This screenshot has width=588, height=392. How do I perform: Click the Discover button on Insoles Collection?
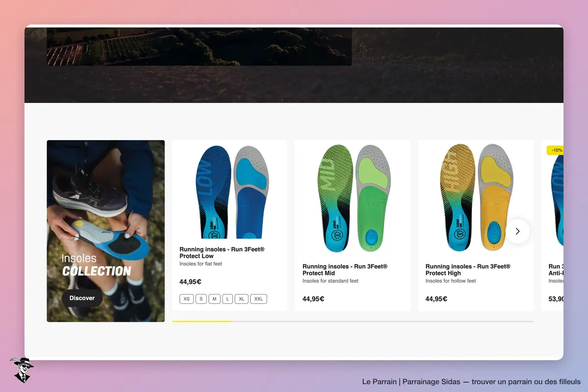pos(82,298)
